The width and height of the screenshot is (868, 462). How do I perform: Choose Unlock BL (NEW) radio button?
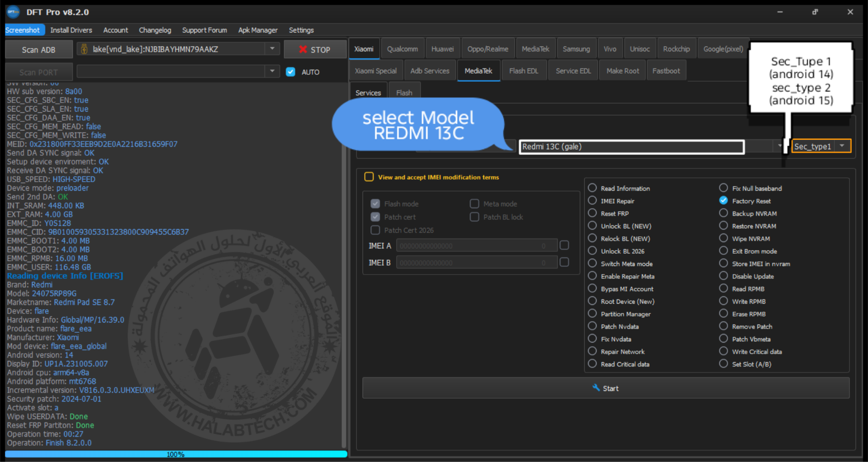(592, 225)
